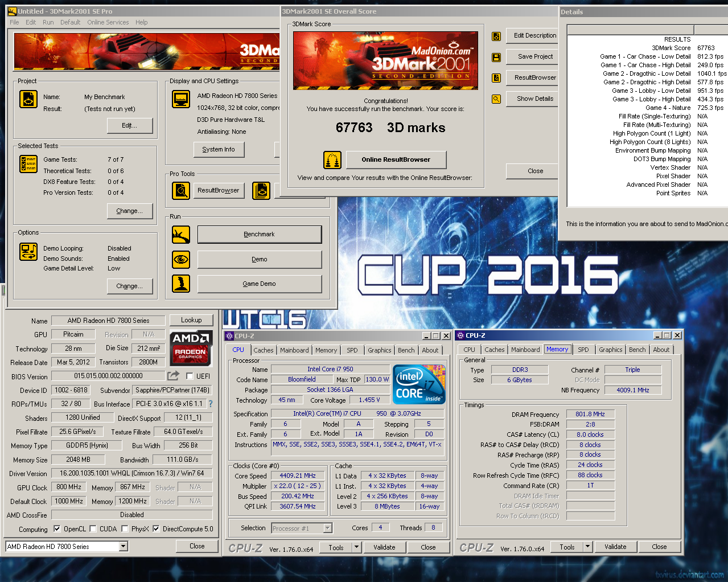The image size is (728, 582).
Task: Click the 3DMark2001 title bar icon
Action: pyautogui.click(x=12, y=11)
